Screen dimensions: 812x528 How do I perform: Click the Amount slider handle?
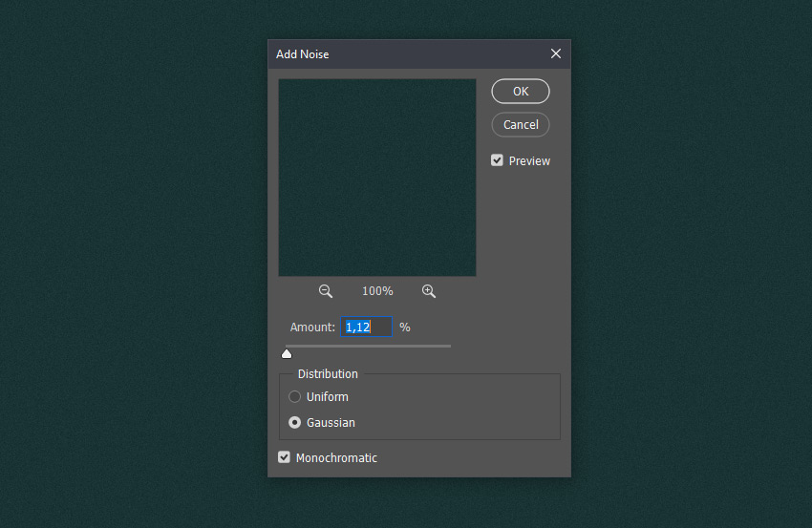[x=287, y=354]
